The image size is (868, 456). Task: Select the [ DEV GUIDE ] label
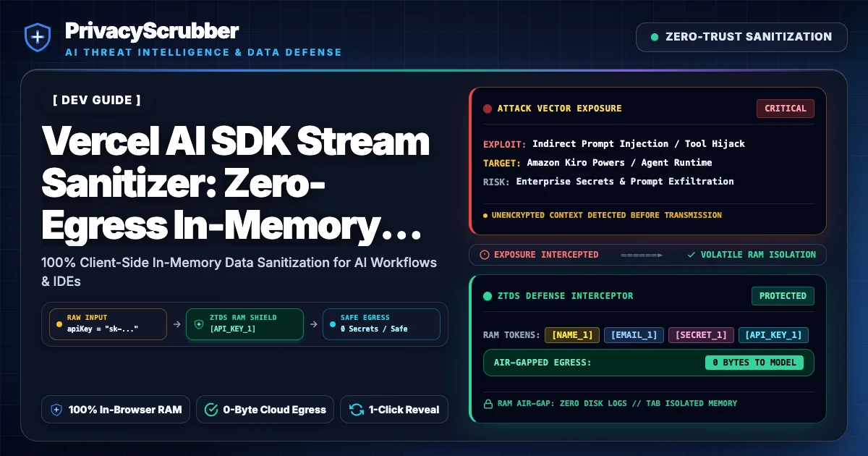pyautogui.click(x=96, y=100)
